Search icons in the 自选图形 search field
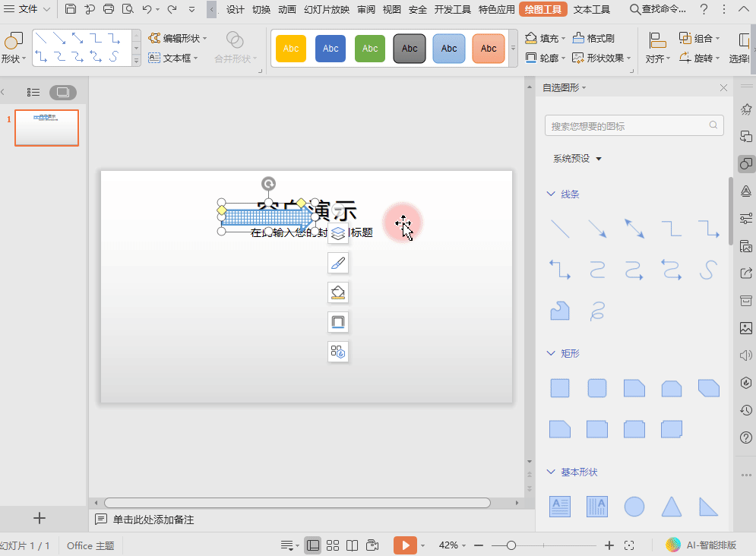 [634, 125]
